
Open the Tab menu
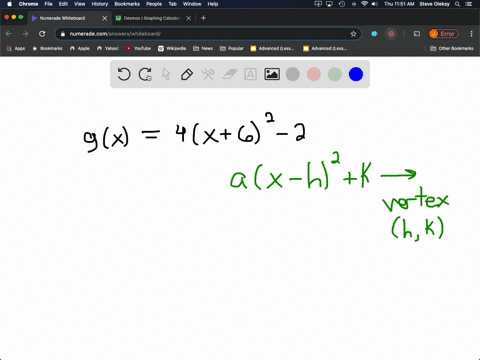[x=172, y=4]
